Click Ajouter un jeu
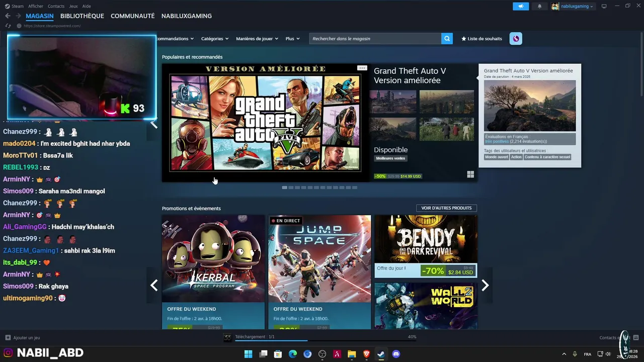The height and width of the screenshot is (362, 644). 27,338
